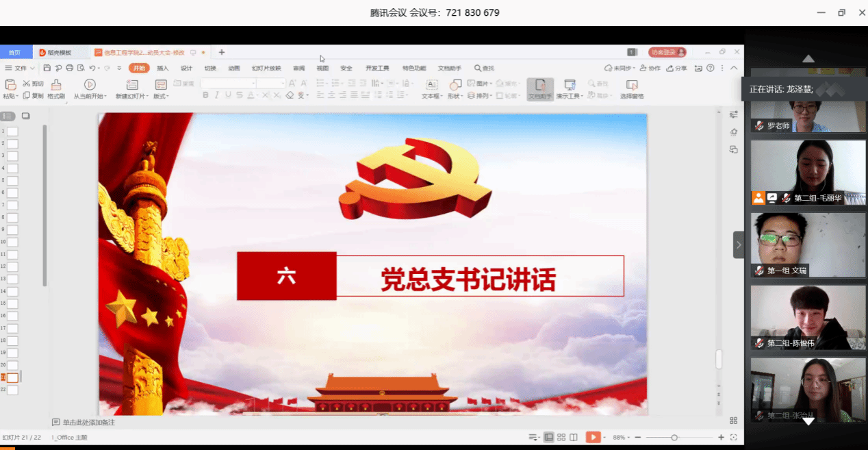Open the font size combo box
This screenshot has height=450, width=868.
[x=272, y=83]
